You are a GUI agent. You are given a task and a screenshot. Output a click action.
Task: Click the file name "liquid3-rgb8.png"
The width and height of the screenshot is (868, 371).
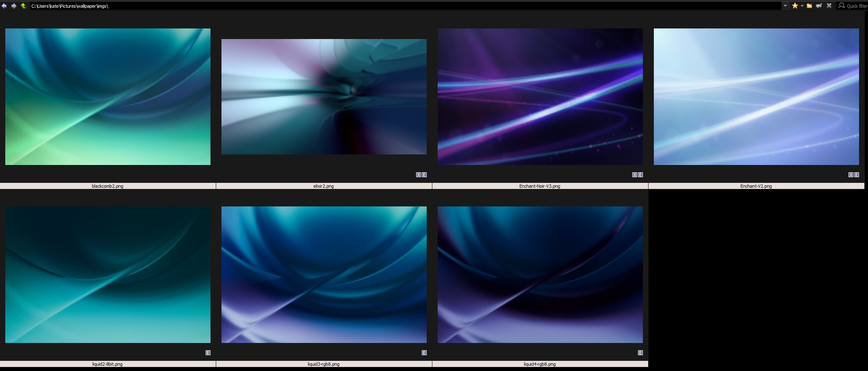click(323, 364)
